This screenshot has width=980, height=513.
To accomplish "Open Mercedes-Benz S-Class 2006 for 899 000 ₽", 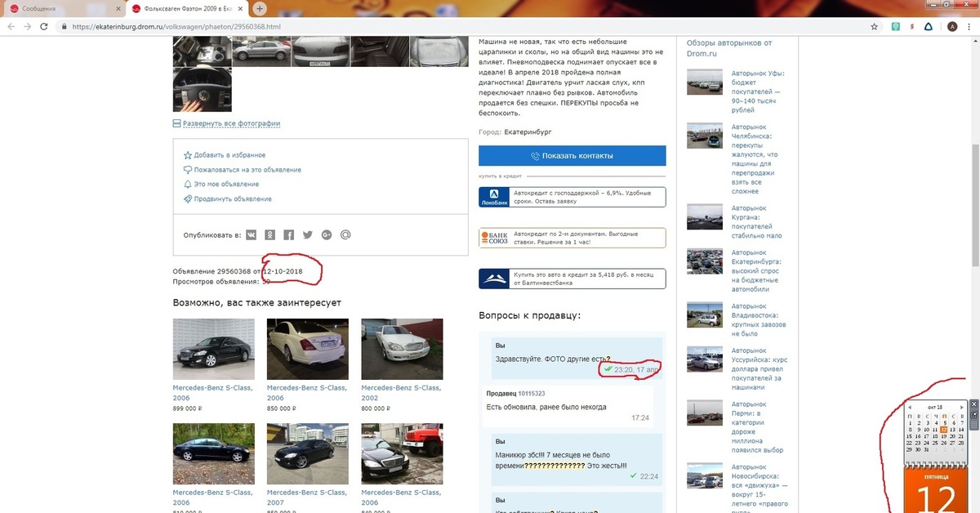I will click(214, 350).
